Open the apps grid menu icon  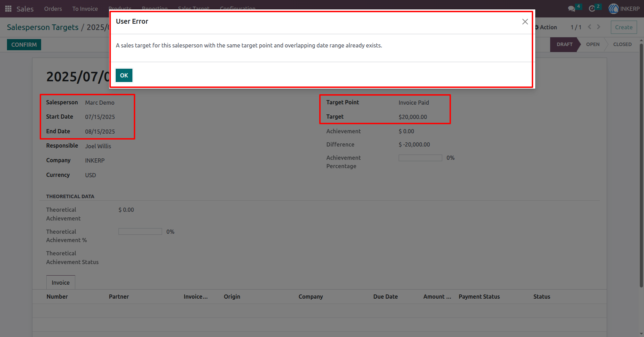8,9
